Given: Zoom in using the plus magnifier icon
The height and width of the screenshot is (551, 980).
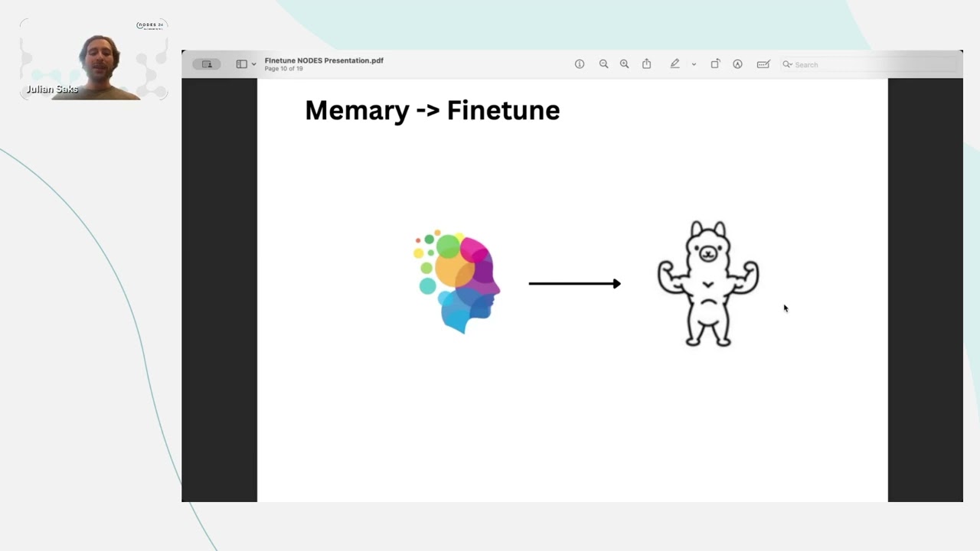Looking at the screenshot, I should coord(624,64).
